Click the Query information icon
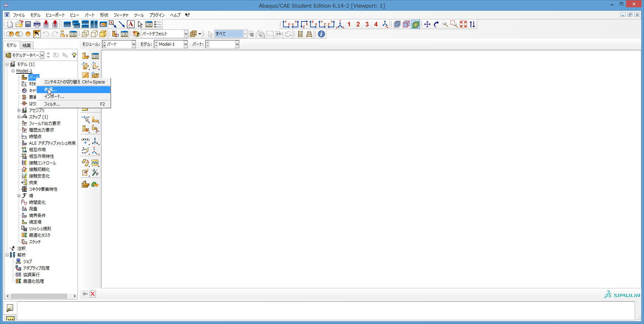644x324 pixels. [x=321, y=34]
